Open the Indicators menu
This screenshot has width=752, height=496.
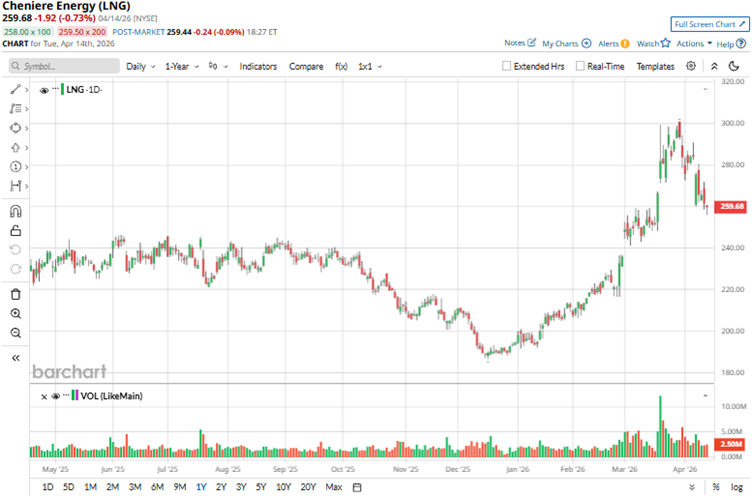[x=258, y=66]
